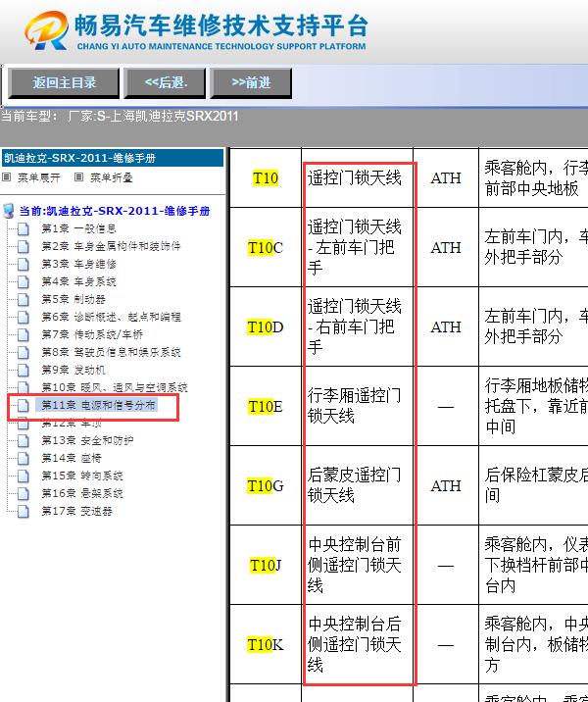Click the page icon next to 第16章
588x702 pixels.
click(x=24, y=493)
